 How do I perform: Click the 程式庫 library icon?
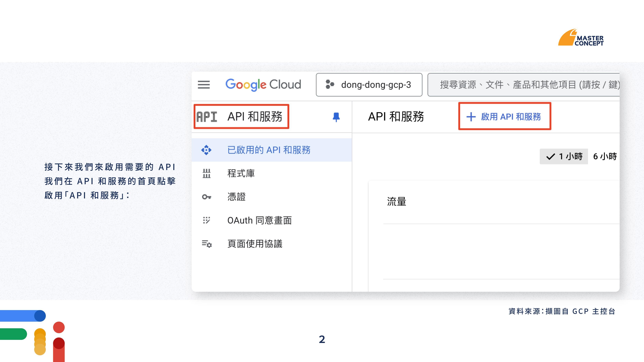(x=206, y=173)
